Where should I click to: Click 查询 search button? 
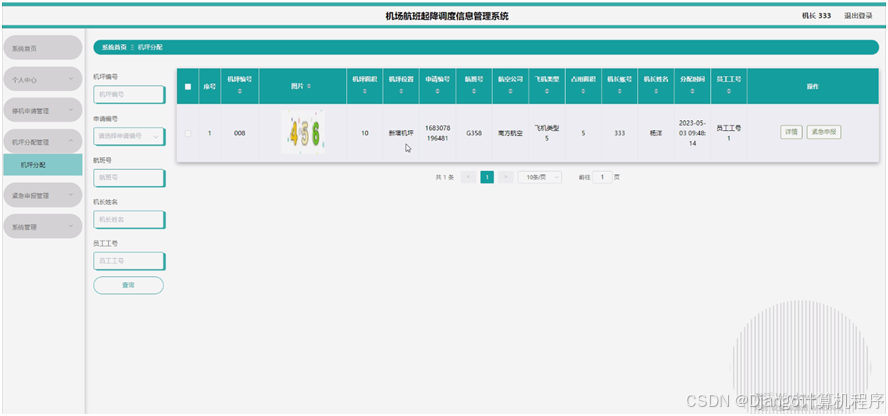pos(129,285)
